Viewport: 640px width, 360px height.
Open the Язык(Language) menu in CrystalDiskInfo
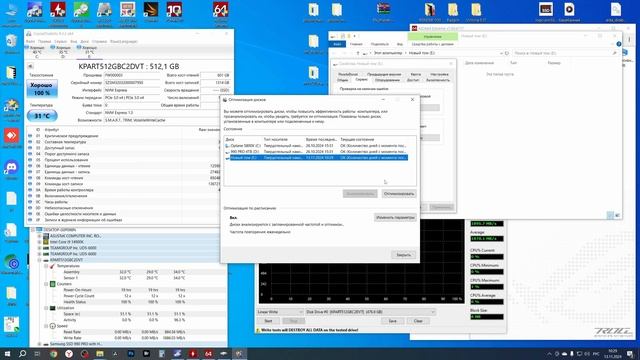click(124, 42)
